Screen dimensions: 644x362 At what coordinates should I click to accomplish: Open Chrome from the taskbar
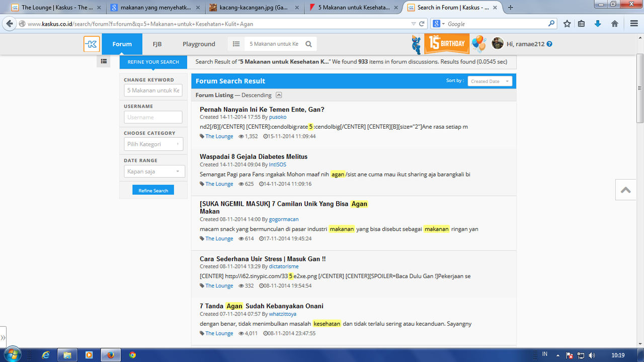coord(132,354)
